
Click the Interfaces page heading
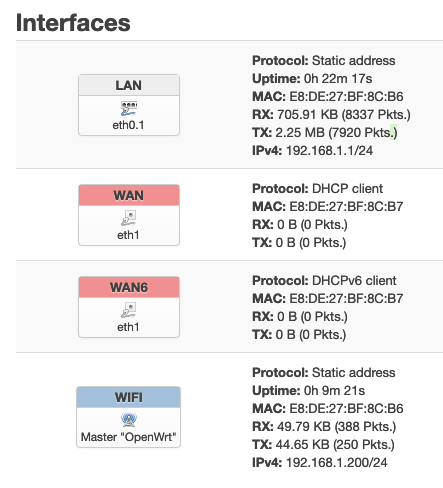coord(73,23)
